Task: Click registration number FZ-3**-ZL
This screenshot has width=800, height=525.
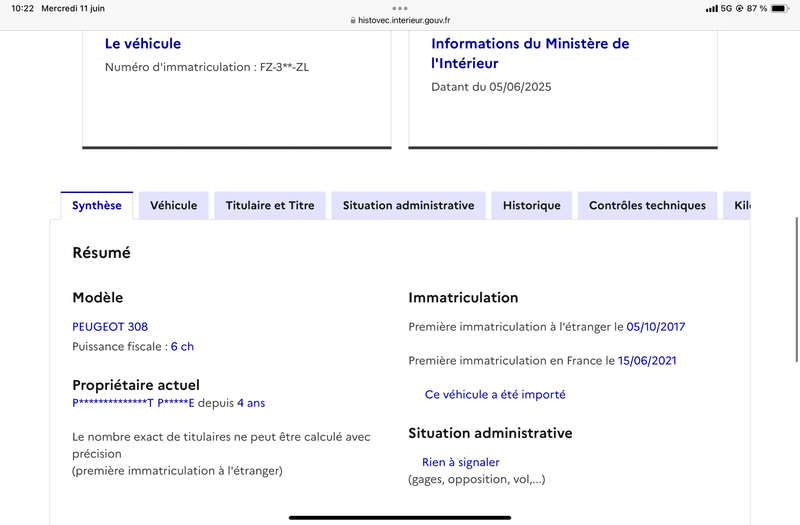Action: [284, 67]
